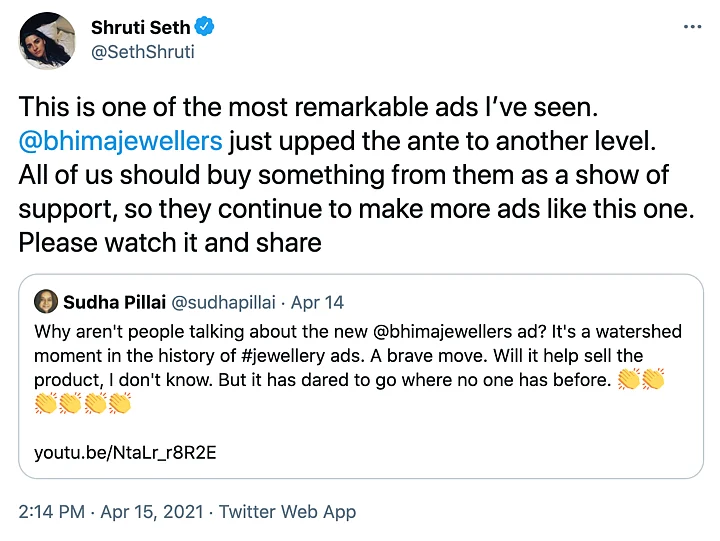720x541 pixels.
Task: Click the Twitter Web App source label
Action: pos(287,511)
